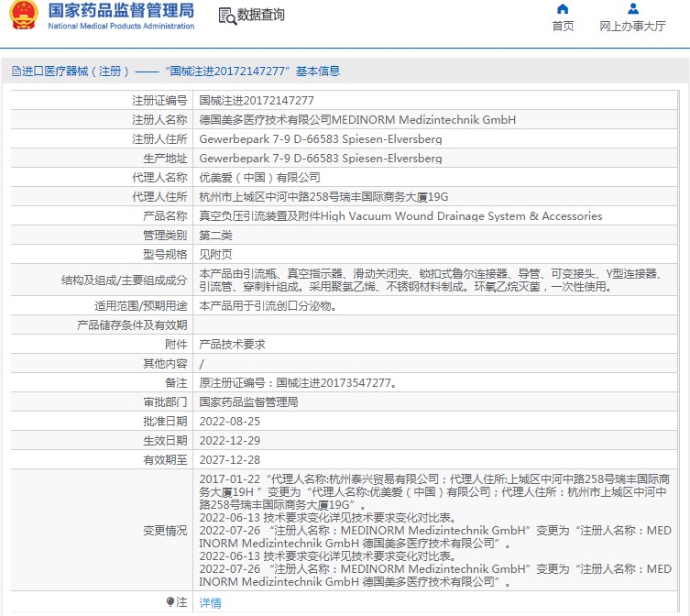Click the 产品技术要求 attachment text
The height and width of the screenshot is (616, 690).
pos(233,345)
